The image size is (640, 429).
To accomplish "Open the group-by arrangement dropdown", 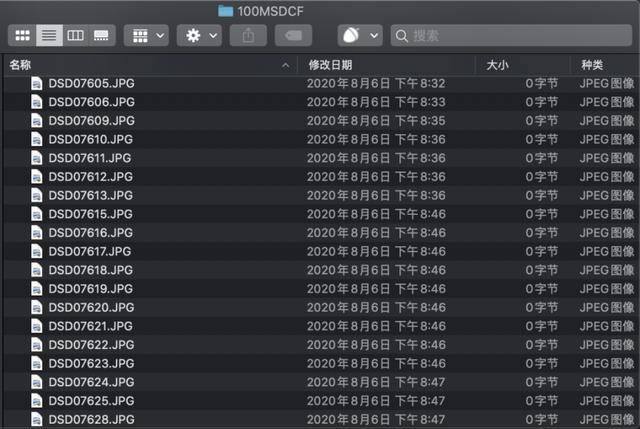I will pos(146,36).
